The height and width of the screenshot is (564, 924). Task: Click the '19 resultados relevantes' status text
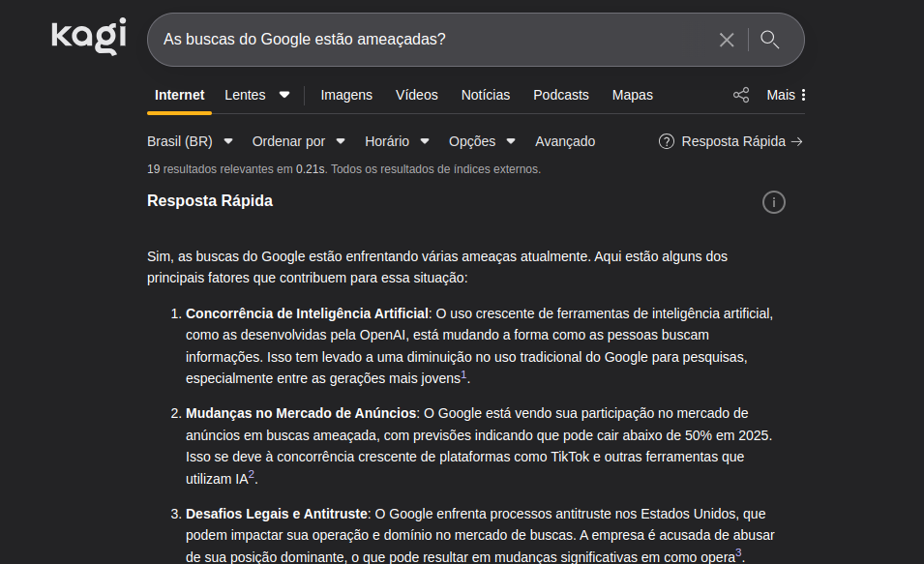[x=343, y=169]
